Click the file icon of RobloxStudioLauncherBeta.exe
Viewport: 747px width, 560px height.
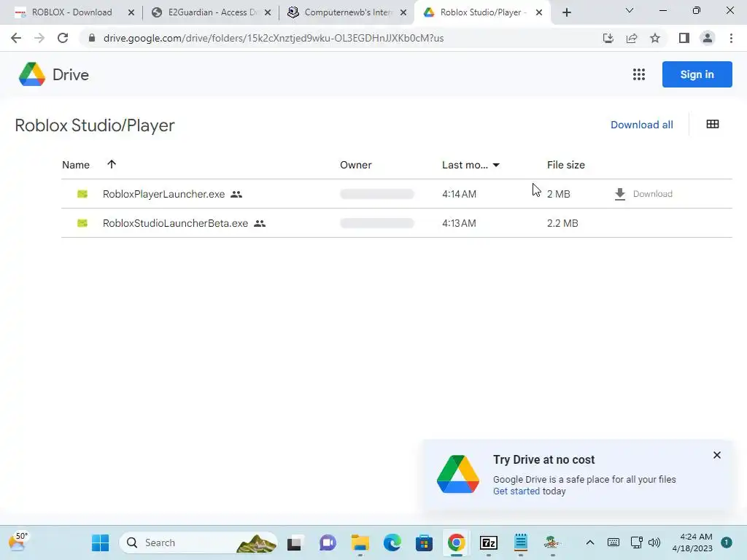coord(82,223)
